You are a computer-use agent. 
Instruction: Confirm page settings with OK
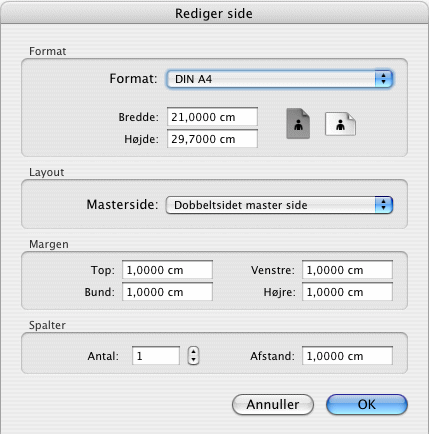(x=367, y=405)
